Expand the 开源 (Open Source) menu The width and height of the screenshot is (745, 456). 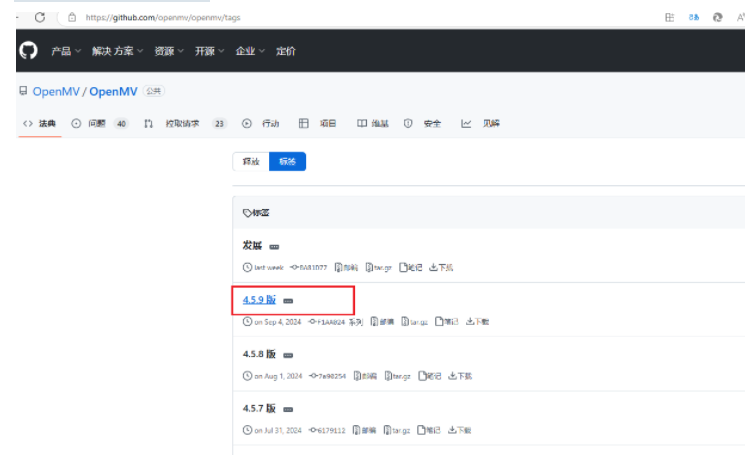(210, 51)
